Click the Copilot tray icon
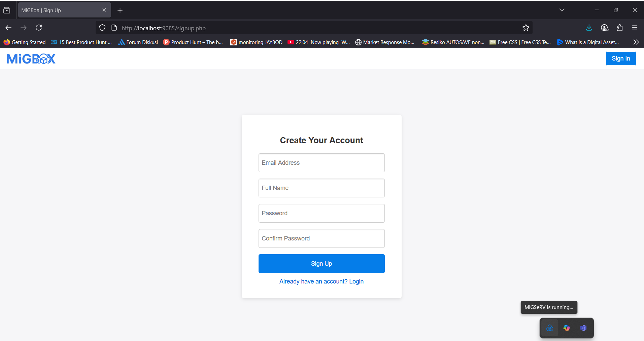The width and height of the screenshot is (644, 341). 567,328
